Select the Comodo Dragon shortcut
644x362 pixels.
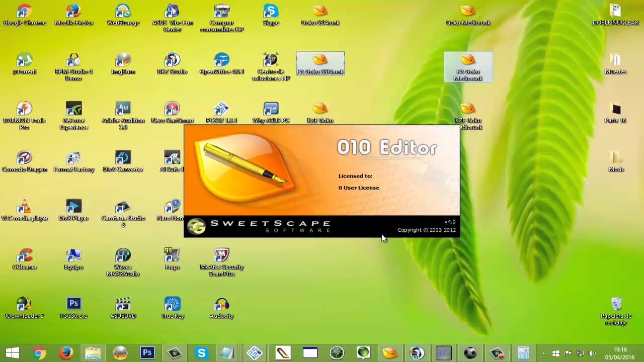(x=24, y=161)
